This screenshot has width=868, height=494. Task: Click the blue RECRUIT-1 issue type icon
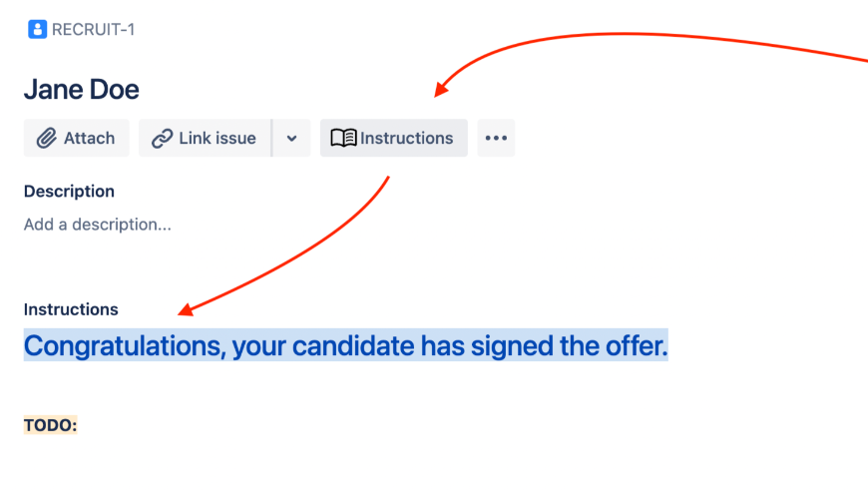(37, 29)
